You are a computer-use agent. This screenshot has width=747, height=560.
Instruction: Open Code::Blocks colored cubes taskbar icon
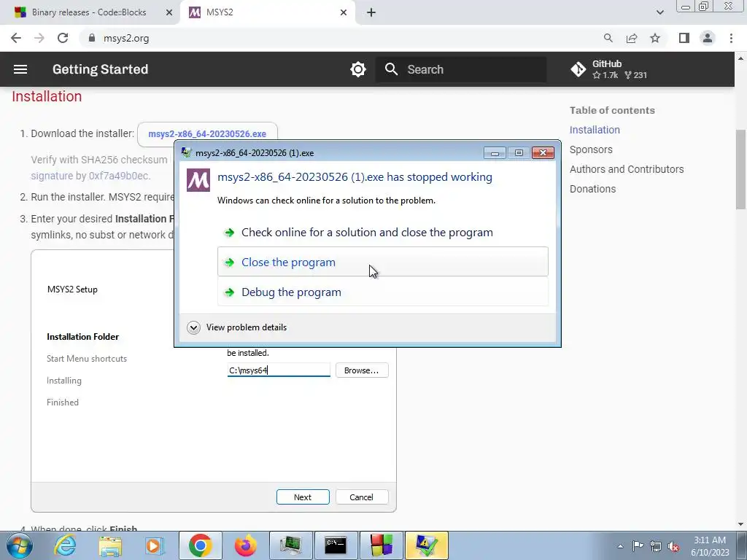382,545
